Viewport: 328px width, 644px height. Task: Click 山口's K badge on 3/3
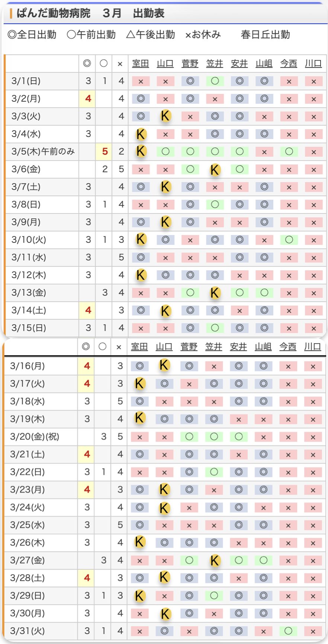(x=165, y=116)
